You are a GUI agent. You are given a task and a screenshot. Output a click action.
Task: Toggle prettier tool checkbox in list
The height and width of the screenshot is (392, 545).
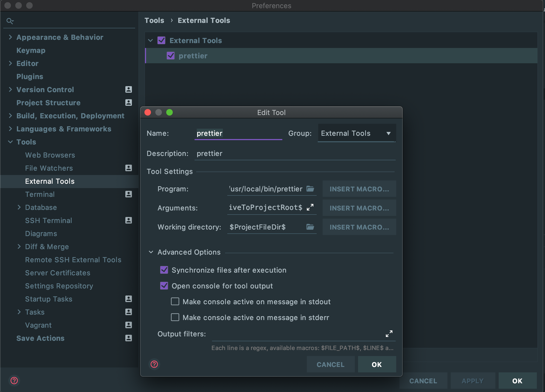171,56
